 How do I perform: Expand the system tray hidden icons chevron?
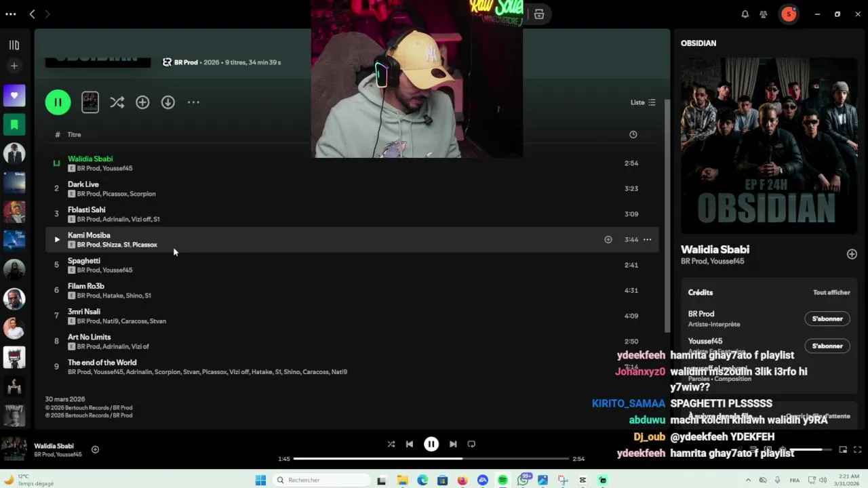[x=748, y=480]
